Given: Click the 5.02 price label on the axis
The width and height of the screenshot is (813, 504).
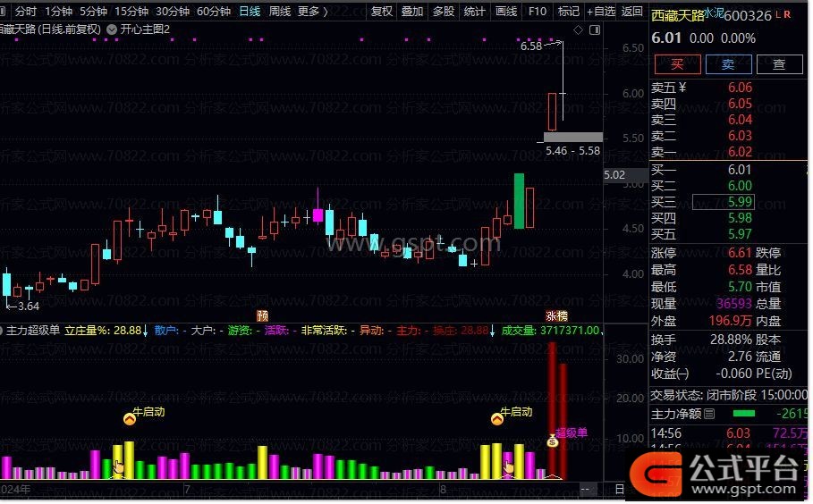Looking at the screenshot, I should click(614, 175).
